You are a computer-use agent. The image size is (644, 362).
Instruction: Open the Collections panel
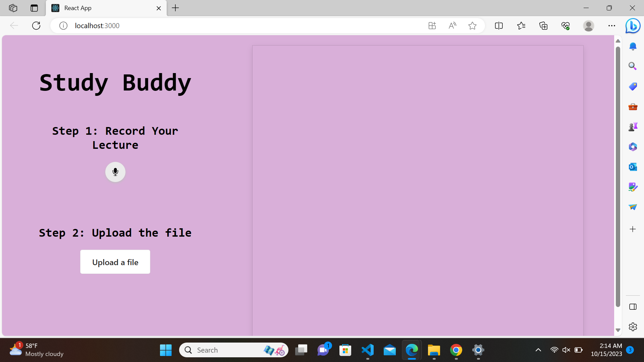coord(543,25)
